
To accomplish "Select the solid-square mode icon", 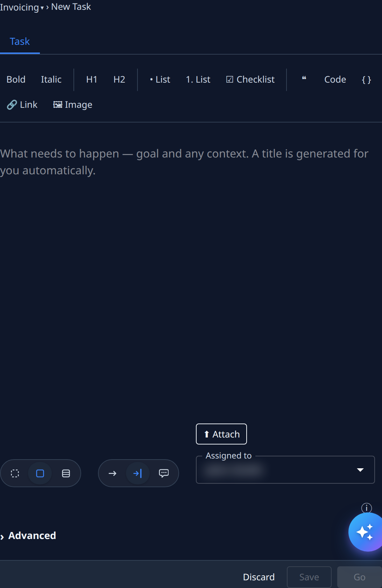I will [x=40, y=473].
